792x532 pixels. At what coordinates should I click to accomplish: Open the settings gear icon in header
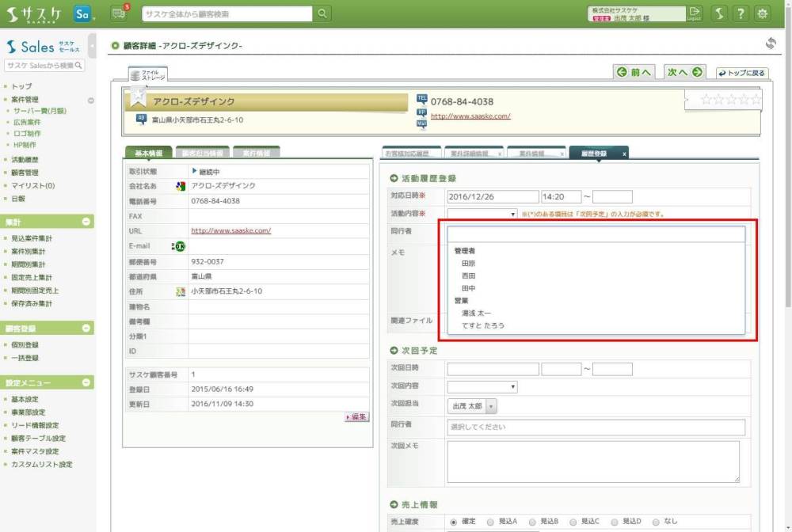click(x=762, y=13)
